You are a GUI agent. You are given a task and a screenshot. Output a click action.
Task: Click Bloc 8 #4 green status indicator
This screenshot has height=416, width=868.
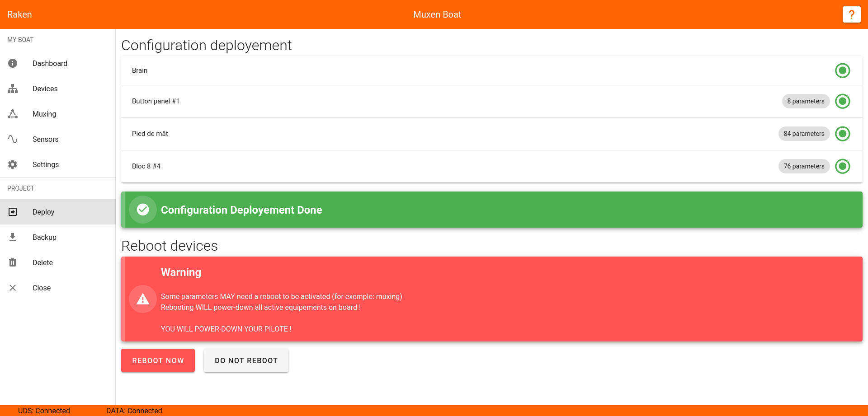click(843, 166)
